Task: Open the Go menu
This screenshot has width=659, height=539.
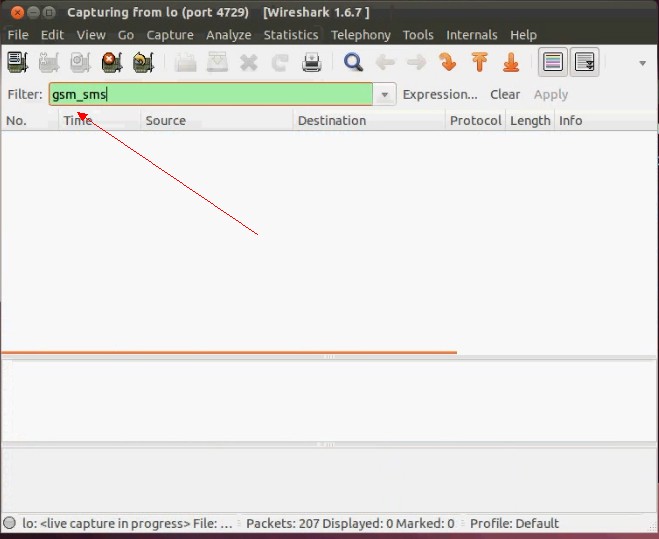Action: (126, 35)
